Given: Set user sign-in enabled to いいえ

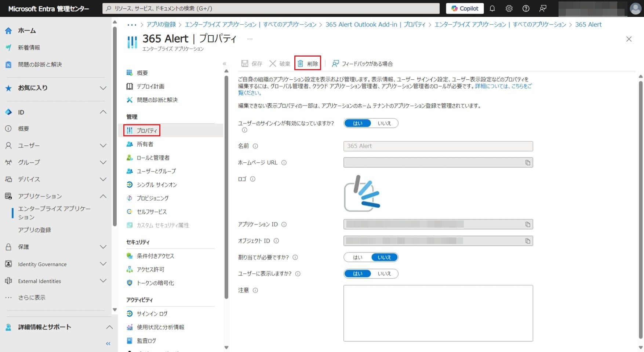Looking at the screenshot, I should (x=384, y=123).
